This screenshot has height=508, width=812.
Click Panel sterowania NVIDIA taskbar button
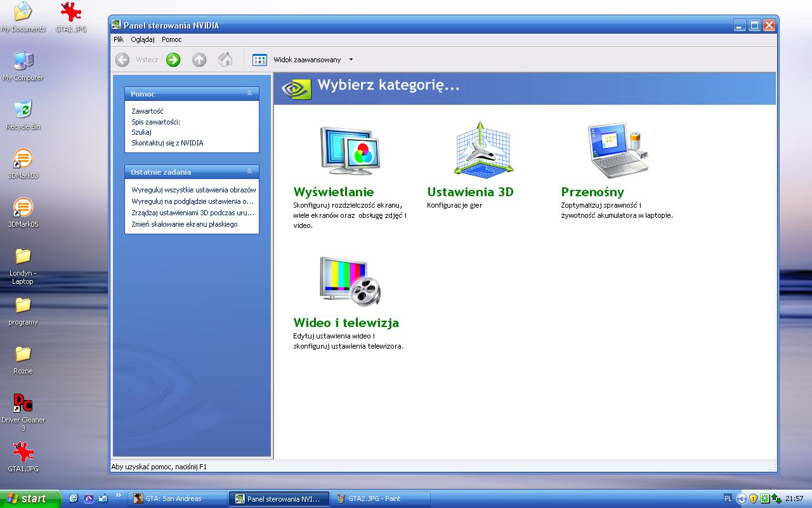(280, 498)
